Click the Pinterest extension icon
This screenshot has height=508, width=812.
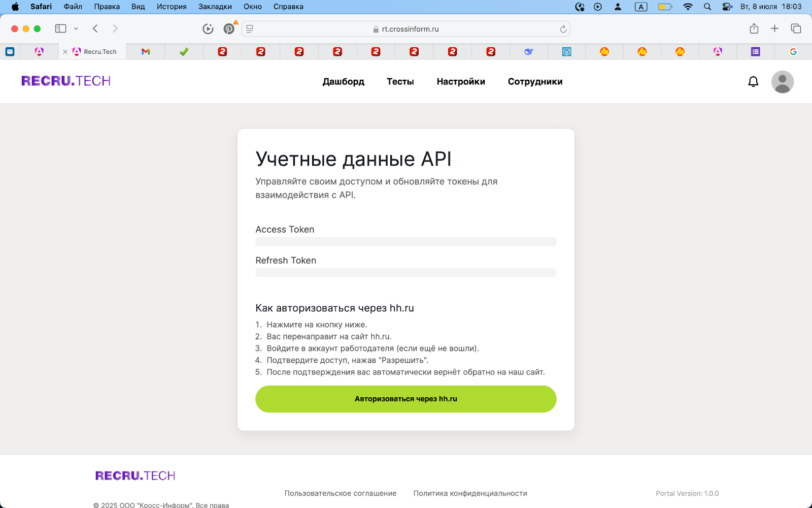(x=229, y=28)
